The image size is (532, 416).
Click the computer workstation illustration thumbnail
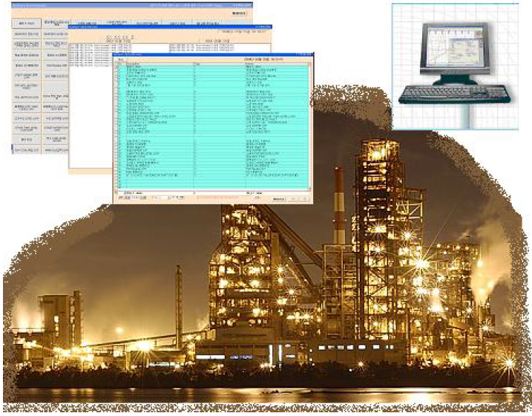(x=460, y=65)
